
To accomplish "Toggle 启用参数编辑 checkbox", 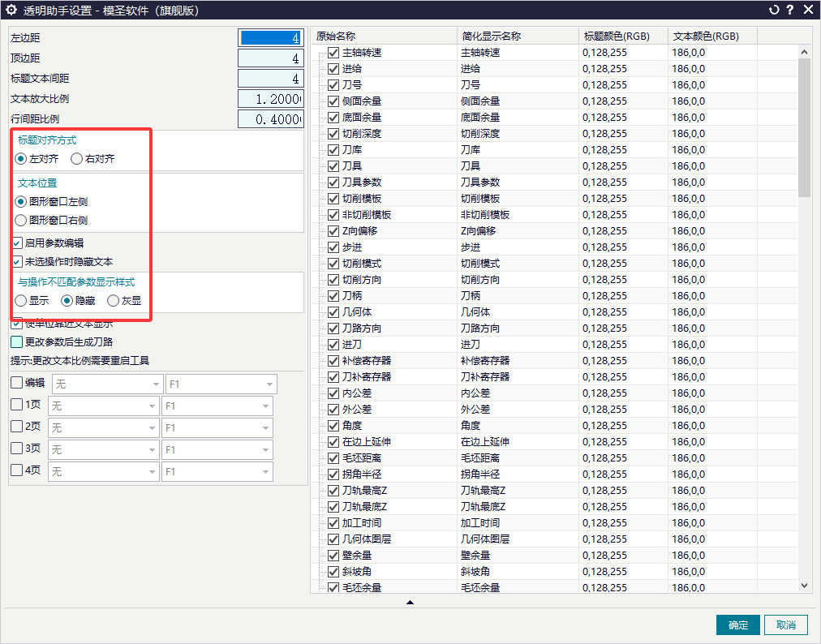I will [17, 243].
